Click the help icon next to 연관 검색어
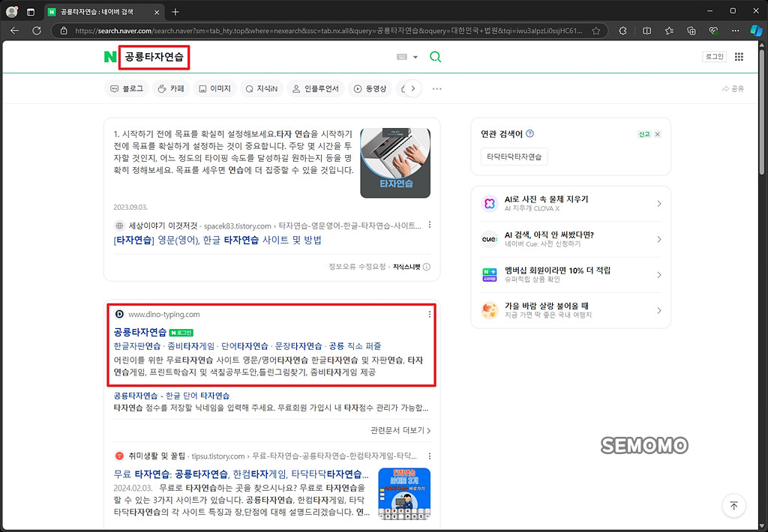The height and width of the screenshot is (532, 768). pyautogui.click(x=529, y=133)
